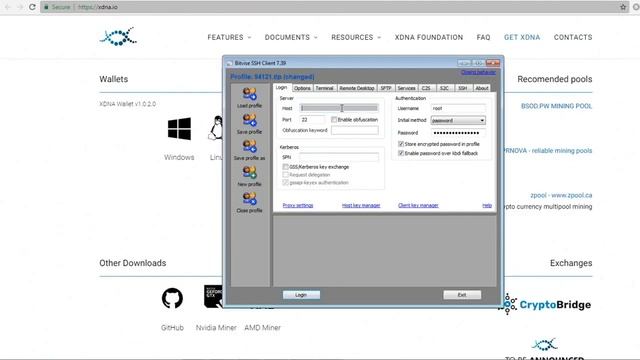Click the Close profile icon
The height and width of the screenshot is (360, 640).
[x=249, y=199]
